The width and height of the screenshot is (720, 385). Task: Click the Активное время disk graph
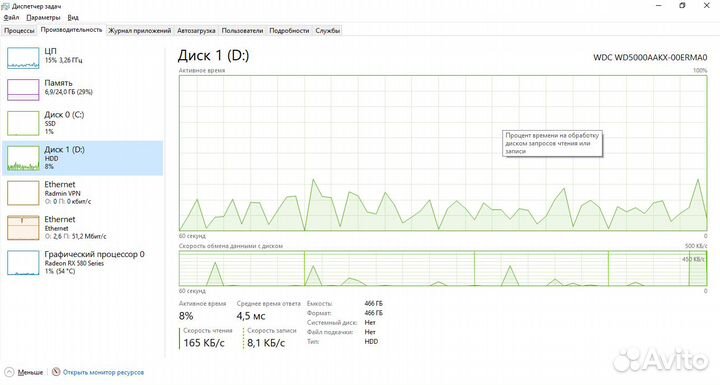[x=443, y=153]
